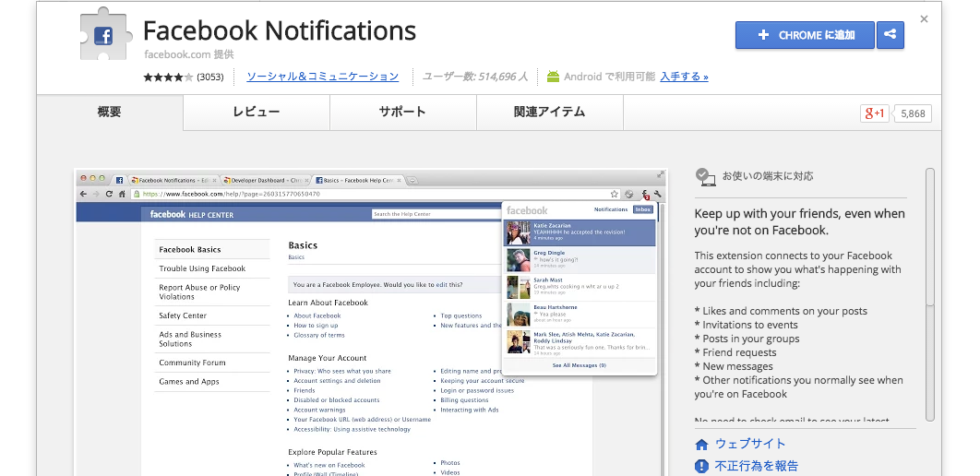Click the Facebook puzzle-piece extension icon
This screenshot has width=980, height=476.
tap(104, 34)
